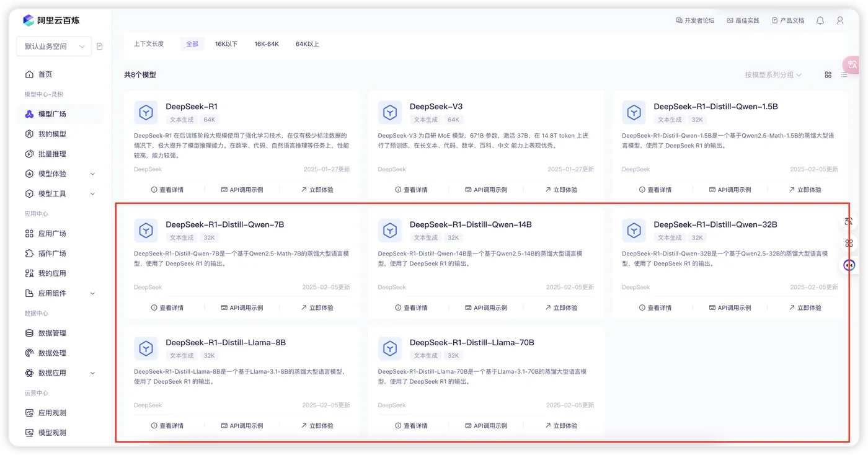Click the document icon beside 默认业务空间
This screenshot has height=455, width=868.
[100, 46]
